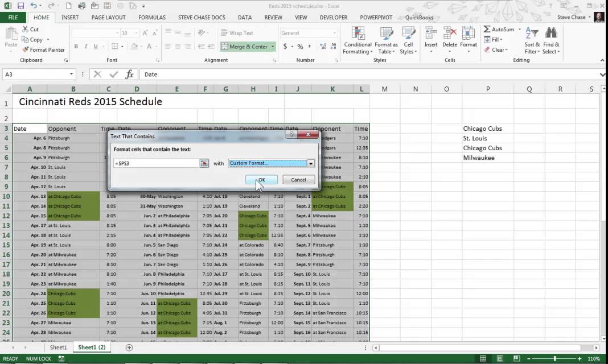
Task: Open Steve Chase account menu
Action: coord(574,18)
